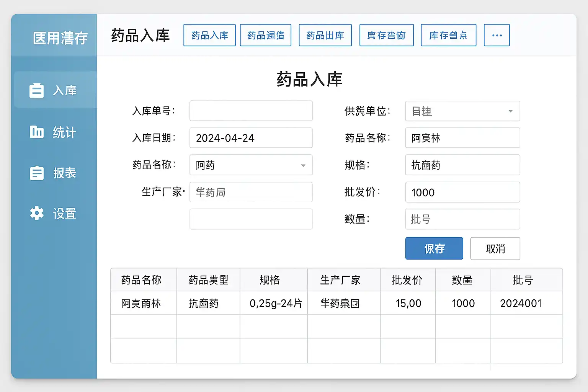
Task: Select the 药品入库 top navigation button
Action: coord(209,35)
